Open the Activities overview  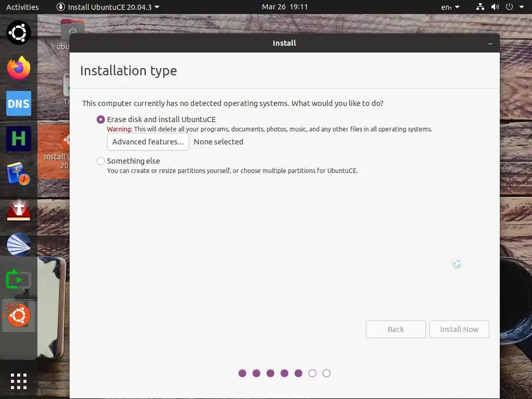22,7
